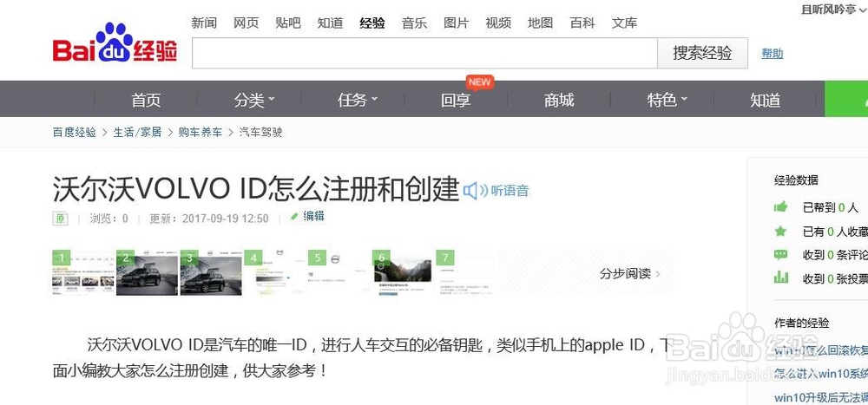This screenshot has width=868, height=405.
Task: Click the NEW badge above 回享
Action: (479, 82)
